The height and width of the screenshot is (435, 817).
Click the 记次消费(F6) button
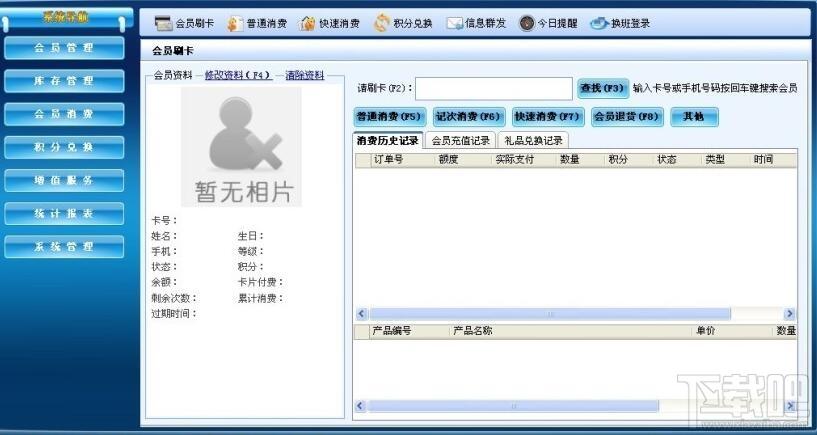click(x=467, y=117)
